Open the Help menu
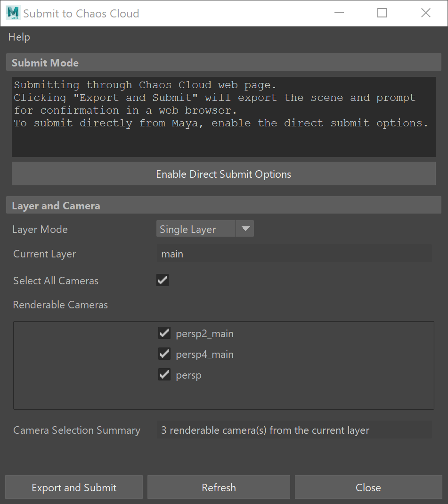 point(19,37)
